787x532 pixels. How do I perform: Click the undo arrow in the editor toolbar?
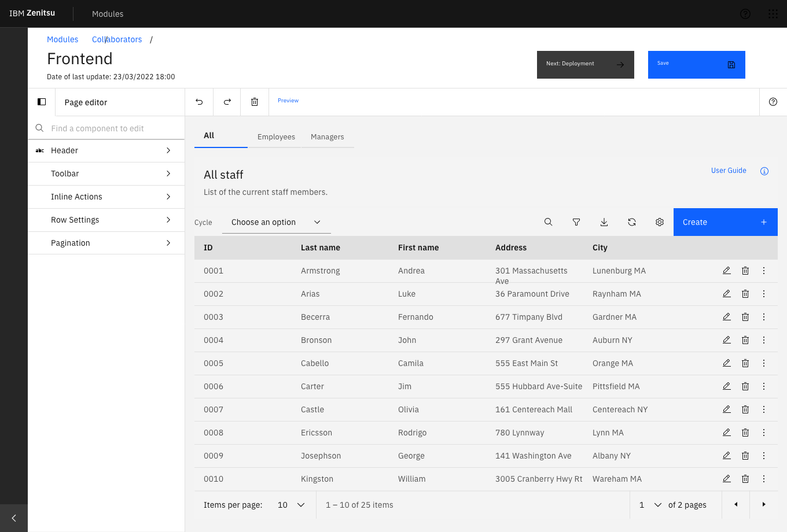(199, 102)
